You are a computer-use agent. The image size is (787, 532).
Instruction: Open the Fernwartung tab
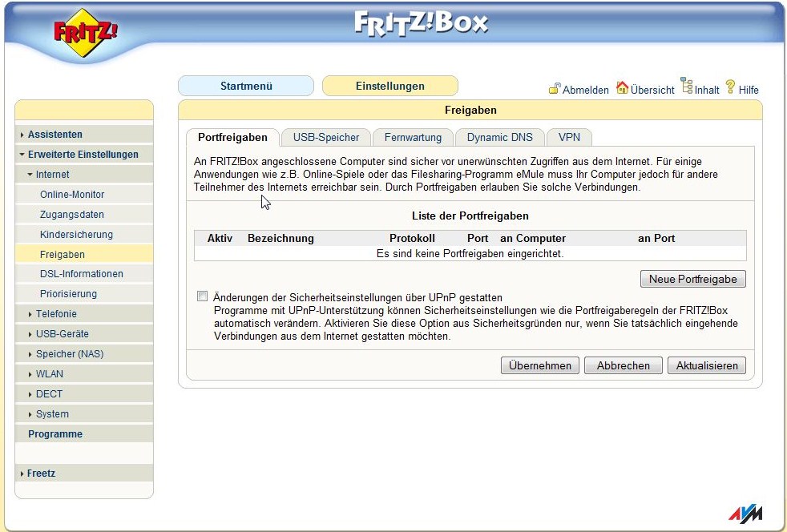click(x=413, y=138)
